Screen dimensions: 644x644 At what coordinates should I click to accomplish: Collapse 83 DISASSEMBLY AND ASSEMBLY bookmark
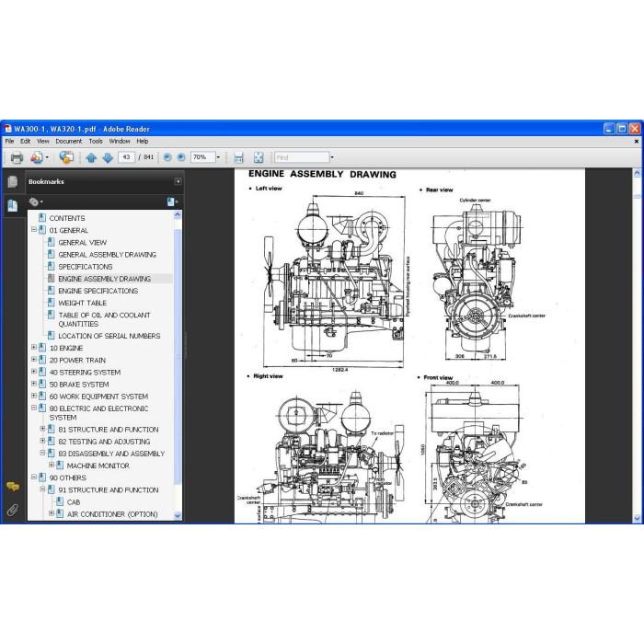coord(42,453)
